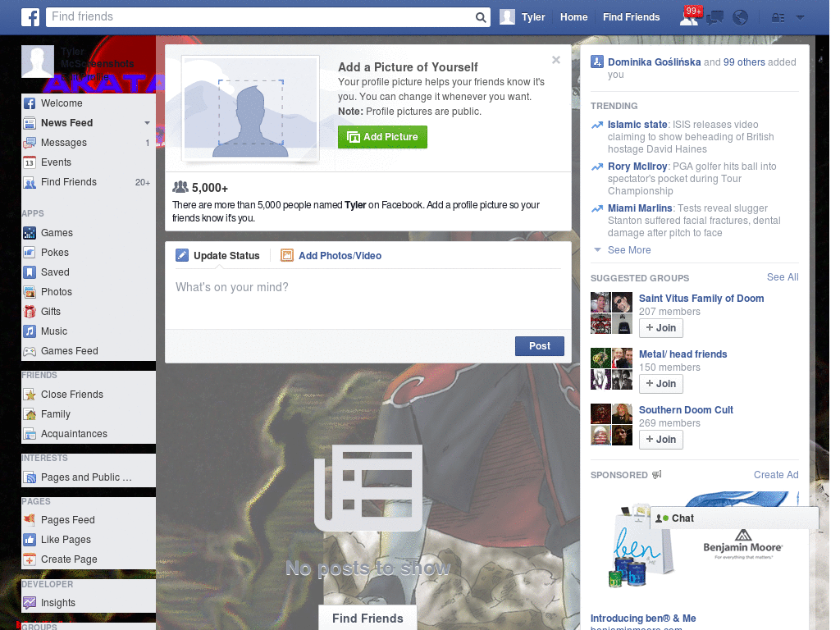840x630 pixels.
Task: View the 99 others who added you
Action: pos(744,62)
